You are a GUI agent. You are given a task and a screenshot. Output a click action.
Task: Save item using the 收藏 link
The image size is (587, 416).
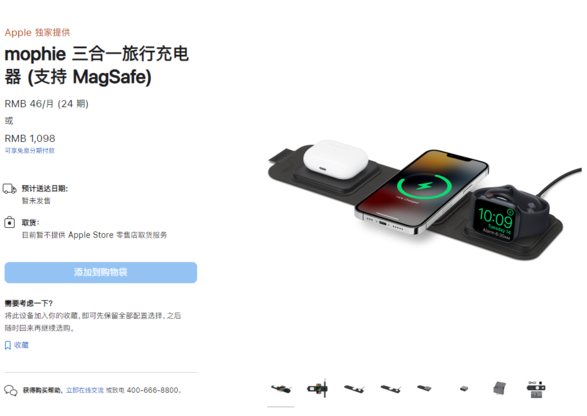click(21, 345)
